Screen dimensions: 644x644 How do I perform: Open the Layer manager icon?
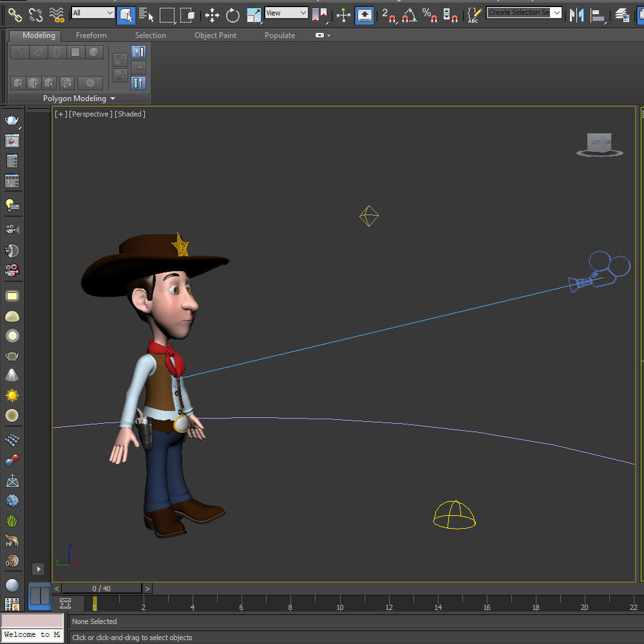pos(622,15)
